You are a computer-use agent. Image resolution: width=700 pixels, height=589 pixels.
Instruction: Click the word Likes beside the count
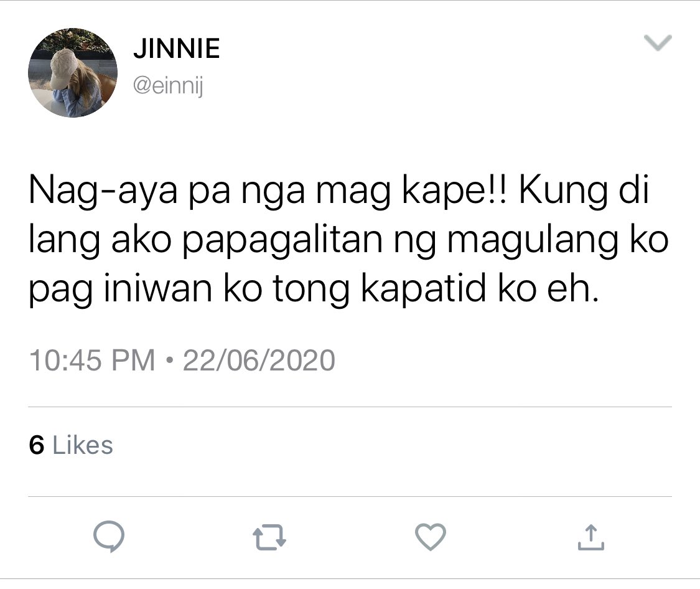coord(83,445)
